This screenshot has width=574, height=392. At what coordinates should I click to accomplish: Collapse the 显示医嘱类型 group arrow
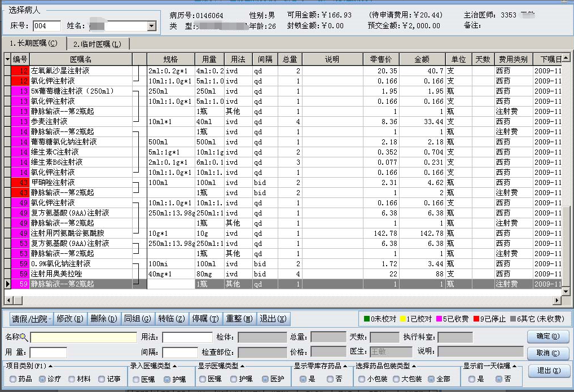[x=242, y=366]
